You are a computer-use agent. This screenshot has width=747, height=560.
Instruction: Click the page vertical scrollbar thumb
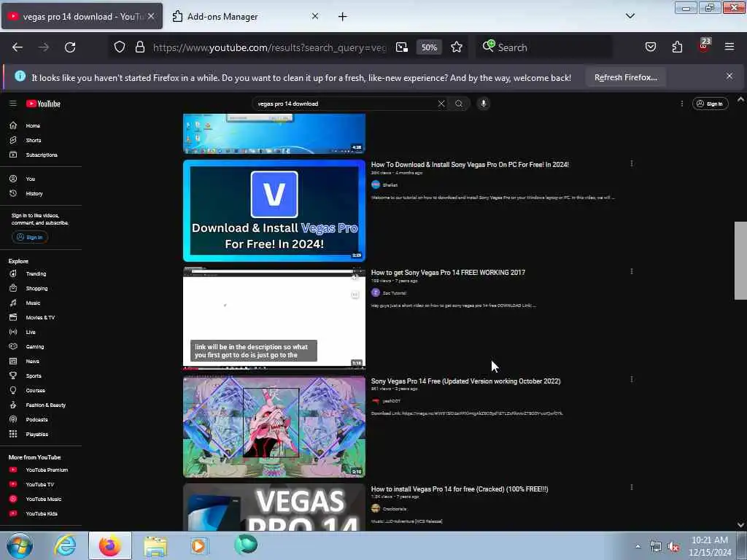pos(740,260)
